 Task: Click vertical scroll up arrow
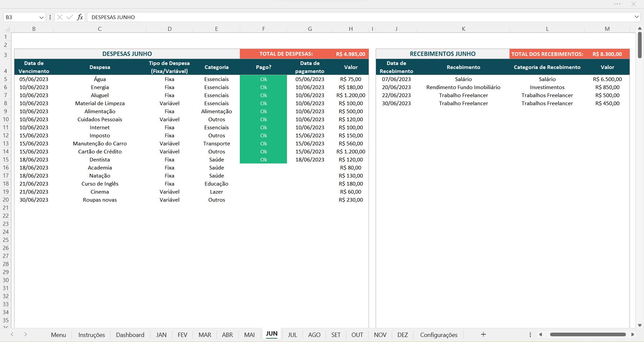pyautogui.click(x=640, y=28)
